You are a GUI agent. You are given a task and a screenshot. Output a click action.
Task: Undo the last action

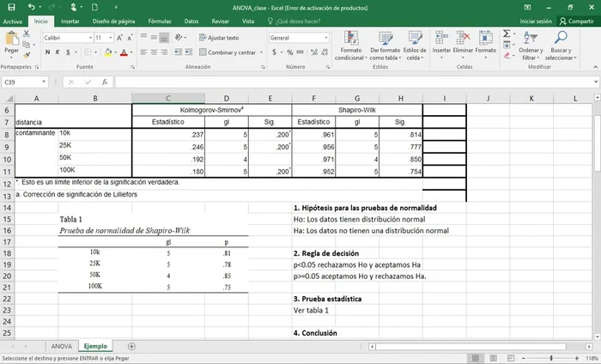[x=32, y=7]
